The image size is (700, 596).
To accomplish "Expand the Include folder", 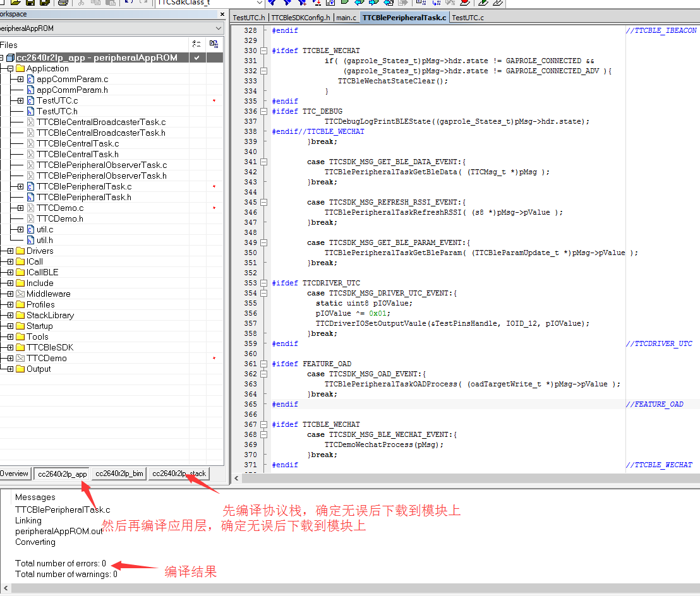I will coord(10,283).
